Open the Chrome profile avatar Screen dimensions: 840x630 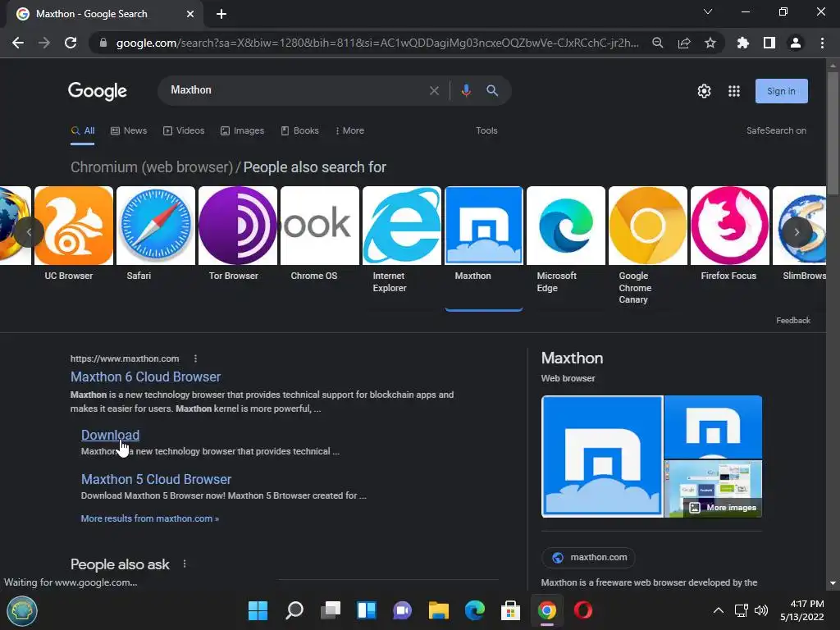click(796, 43)
